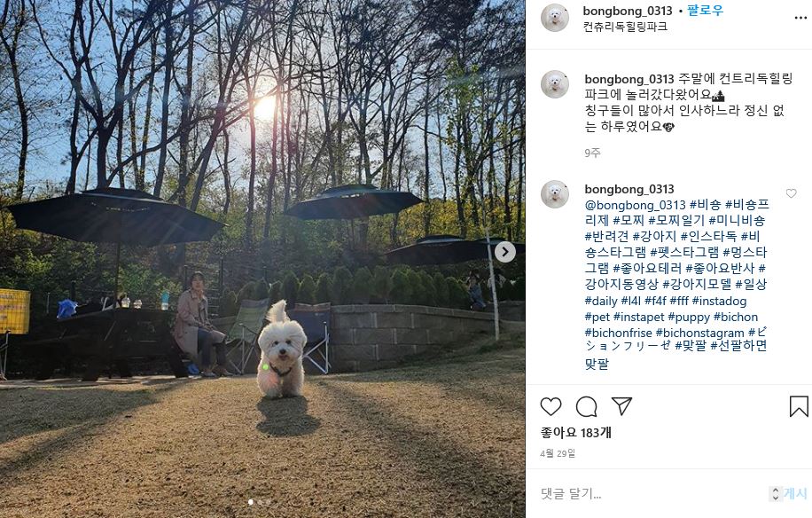The width and height of the screenshot is (812, 518).
Task: Like the post with the heart icon
Action: (x=550, y=406)
